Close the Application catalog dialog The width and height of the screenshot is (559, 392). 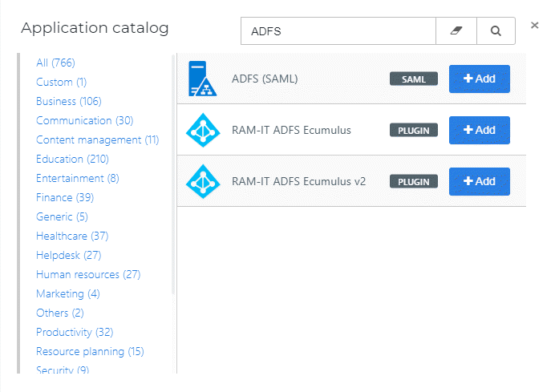tap(534, 26)
